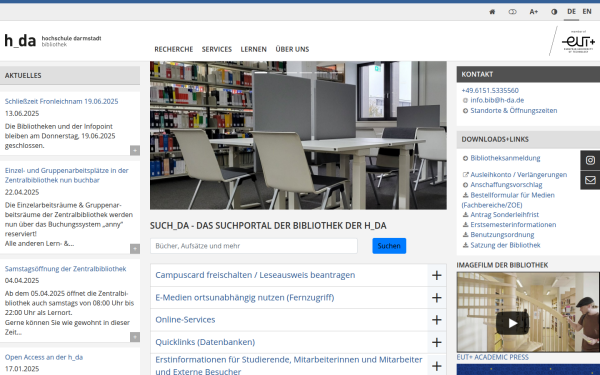Open Standorte & Öffnungszeiten link
The width and height of the screenshot is (600, 375).
point(514,111)
